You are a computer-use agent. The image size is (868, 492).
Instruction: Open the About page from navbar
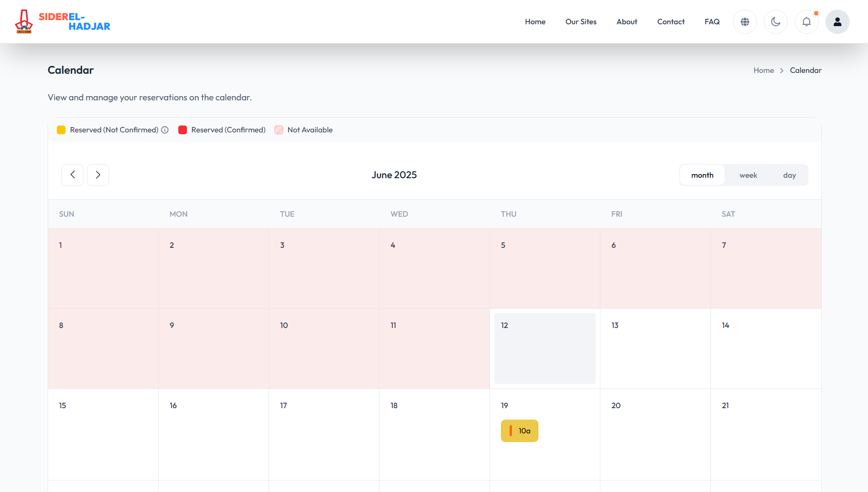pos(626,22)
